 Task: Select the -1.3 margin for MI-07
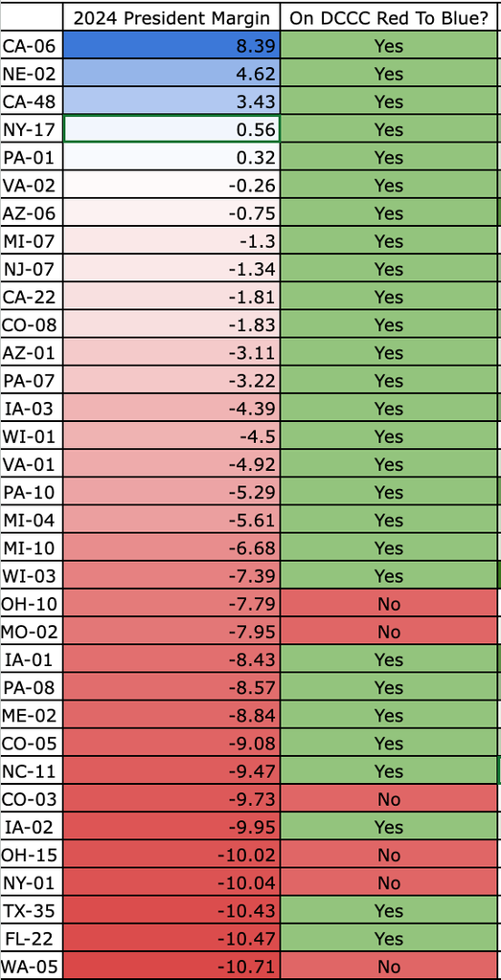171,241
